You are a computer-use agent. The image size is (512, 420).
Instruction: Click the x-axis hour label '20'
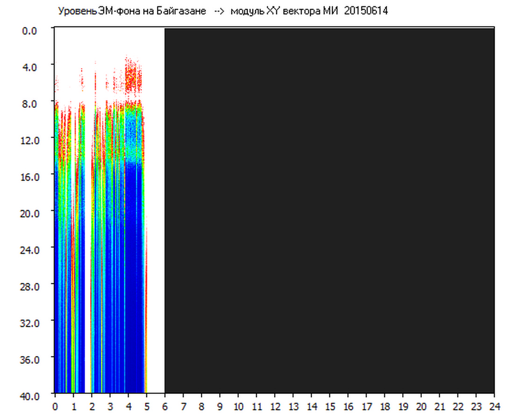coord(421,406)
